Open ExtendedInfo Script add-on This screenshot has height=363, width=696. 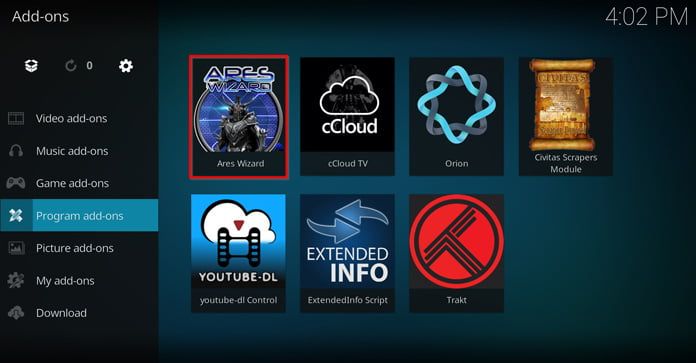coord(348,253)
